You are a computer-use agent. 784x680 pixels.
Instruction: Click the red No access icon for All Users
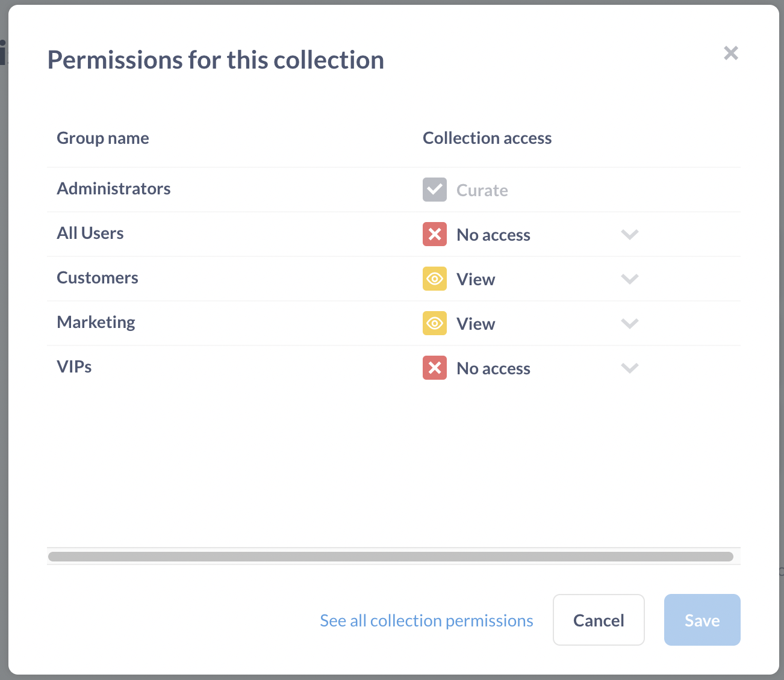tap(435, 234)
